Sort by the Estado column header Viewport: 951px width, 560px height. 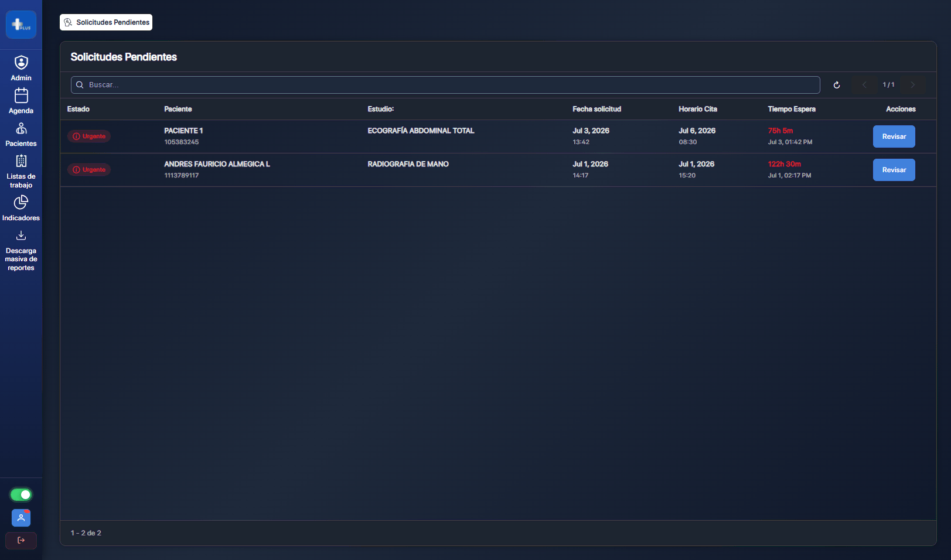point(79,109)
